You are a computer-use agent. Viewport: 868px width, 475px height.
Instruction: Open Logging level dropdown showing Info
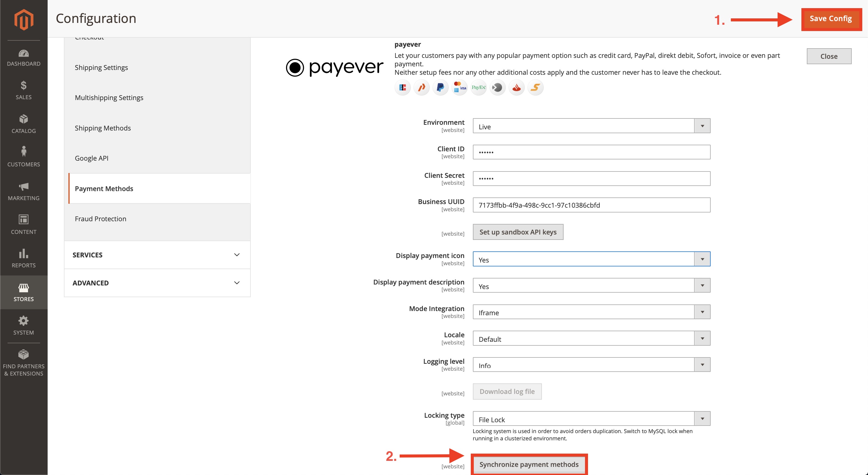tap(591, 365)
